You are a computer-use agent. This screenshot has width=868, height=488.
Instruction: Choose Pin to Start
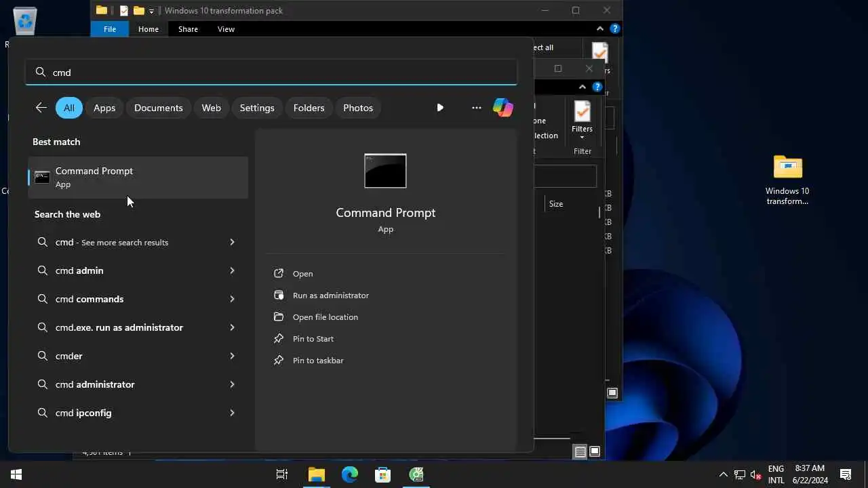(313, 339)
